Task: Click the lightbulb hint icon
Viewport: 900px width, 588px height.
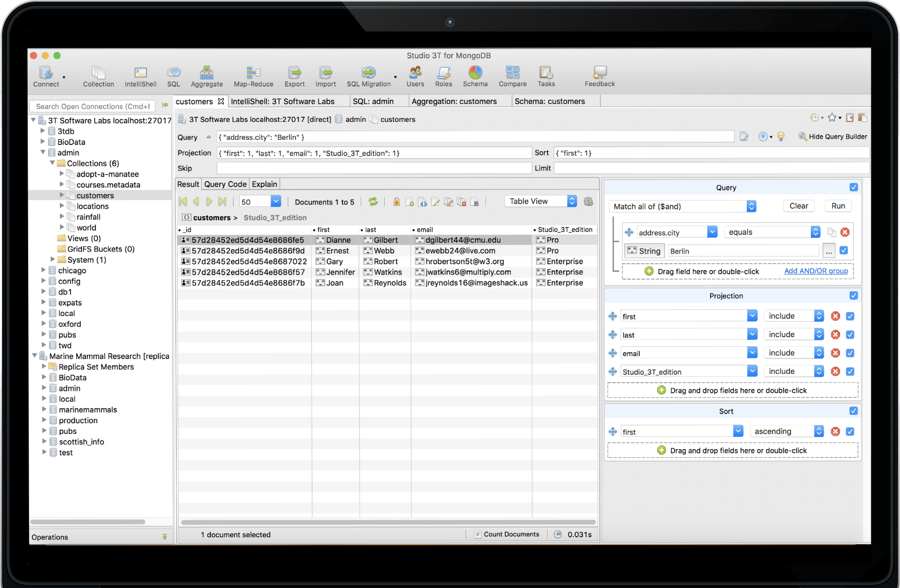Action: pyautogui.click(x=781, y=137)
